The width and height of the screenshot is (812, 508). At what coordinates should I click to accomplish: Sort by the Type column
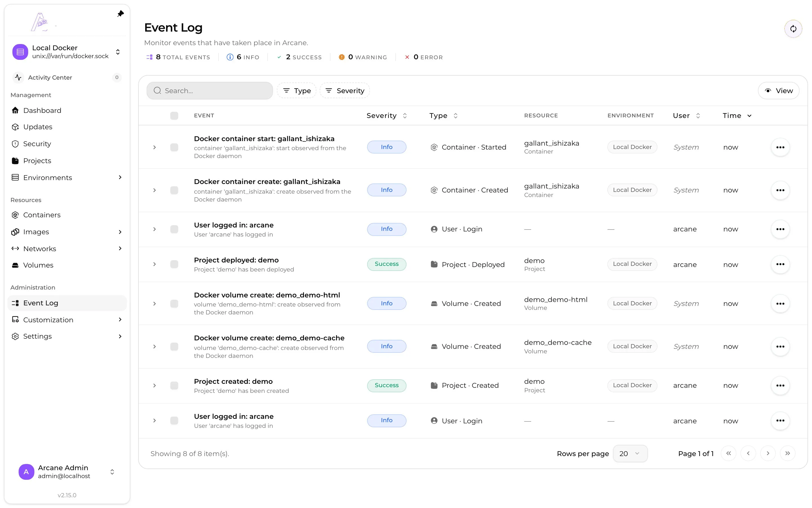443,116
